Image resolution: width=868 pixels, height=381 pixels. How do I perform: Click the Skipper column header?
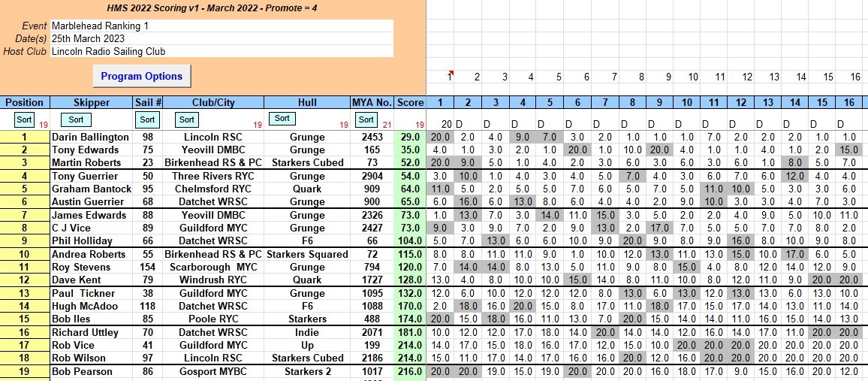pyautogui.click(x=92, y=102)
